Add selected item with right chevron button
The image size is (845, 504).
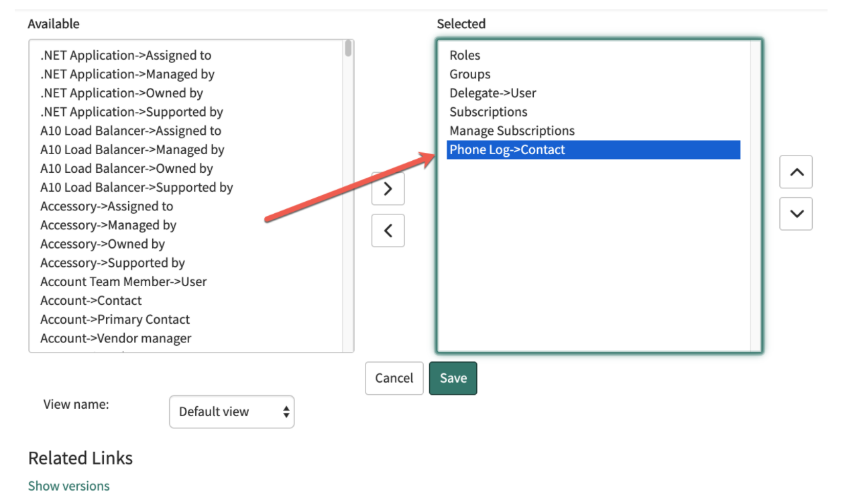tap(388, 188)
